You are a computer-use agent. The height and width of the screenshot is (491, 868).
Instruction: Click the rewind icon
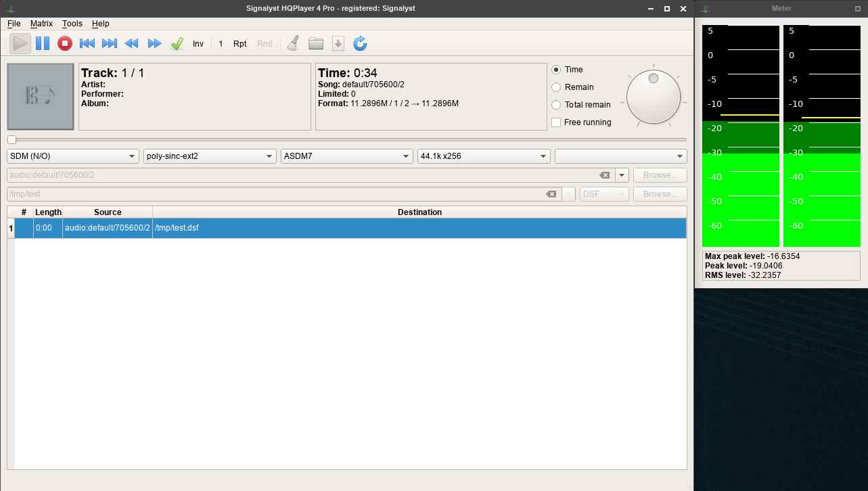pos(132,44)
